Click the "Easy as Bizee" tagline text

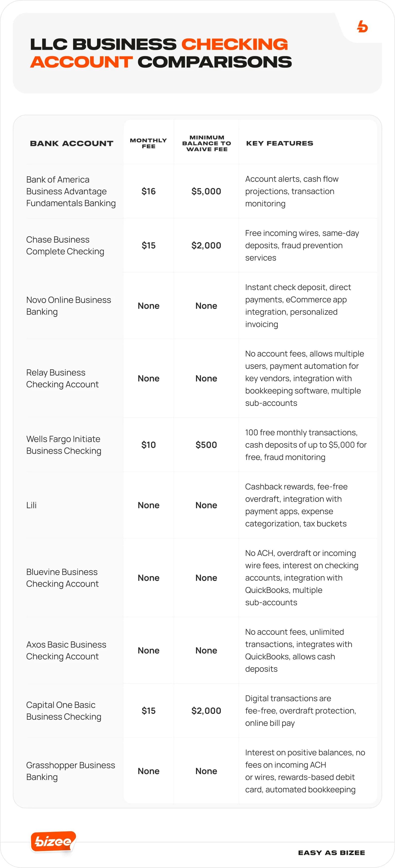coord(331,852)
